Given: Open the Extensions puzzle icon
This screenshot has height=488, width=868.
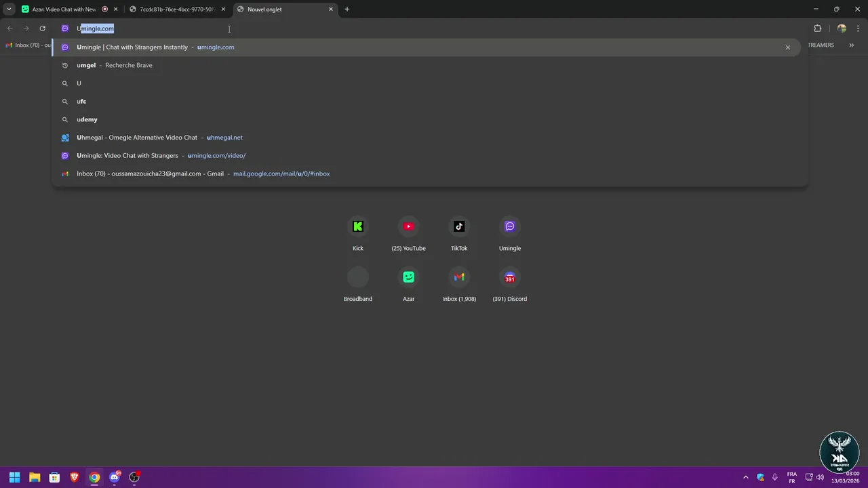Looking at the screenshot, I should click(x=817, y=28).
